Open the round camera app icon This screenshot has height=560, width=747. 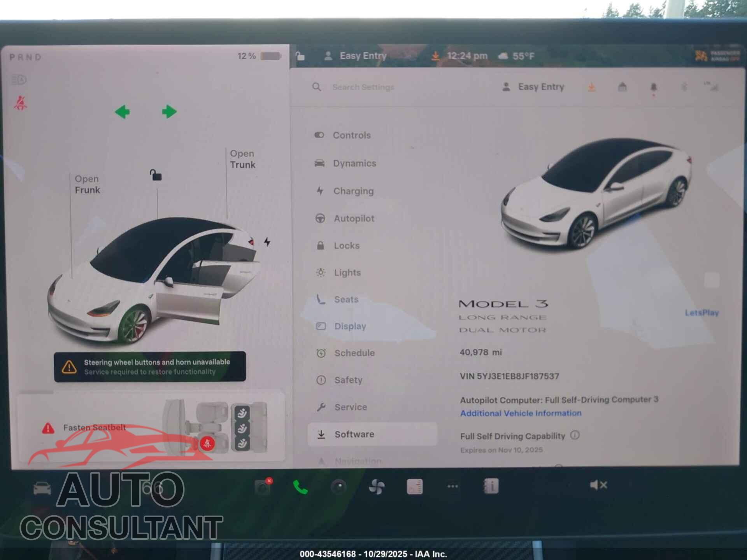[x=338, y=486]
